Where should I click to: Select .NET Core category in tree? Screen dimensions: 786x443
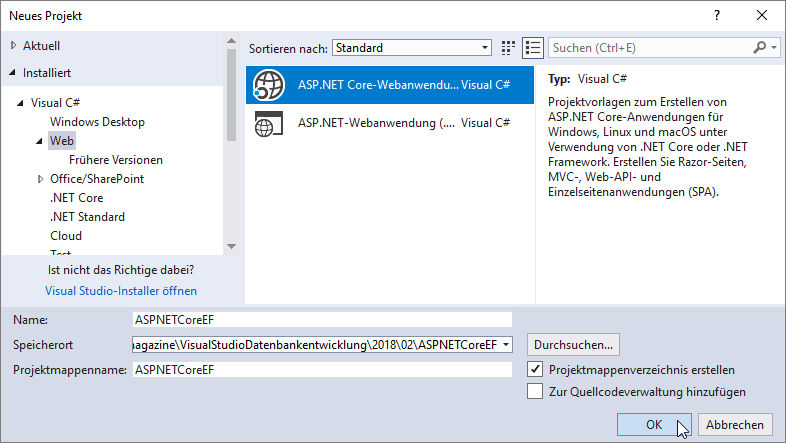(76, 198)
